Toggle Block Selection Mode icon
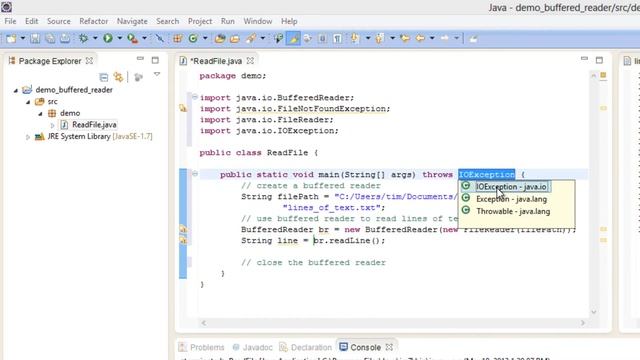The height and width of the screenshot is (360, 640). point(322,38)
